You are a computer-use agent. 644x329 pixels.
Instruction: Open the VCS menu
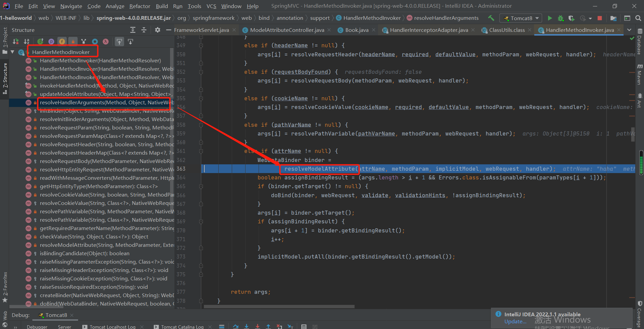[211, 6]
